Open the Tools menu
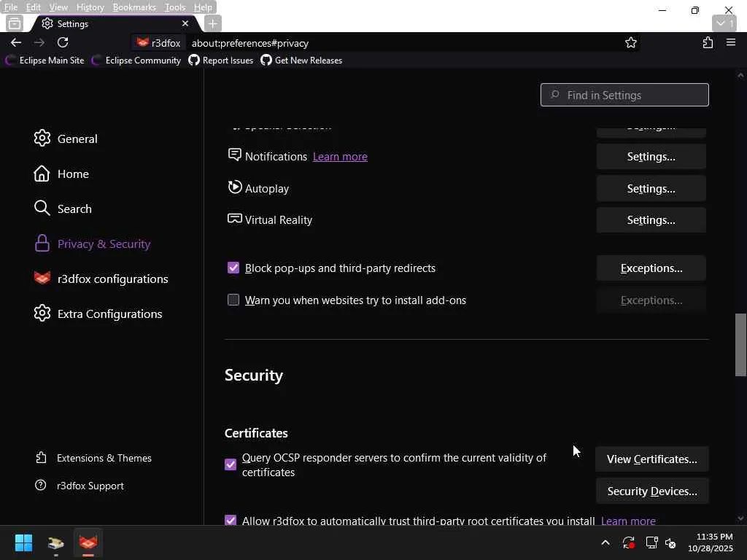 point(174,7)
